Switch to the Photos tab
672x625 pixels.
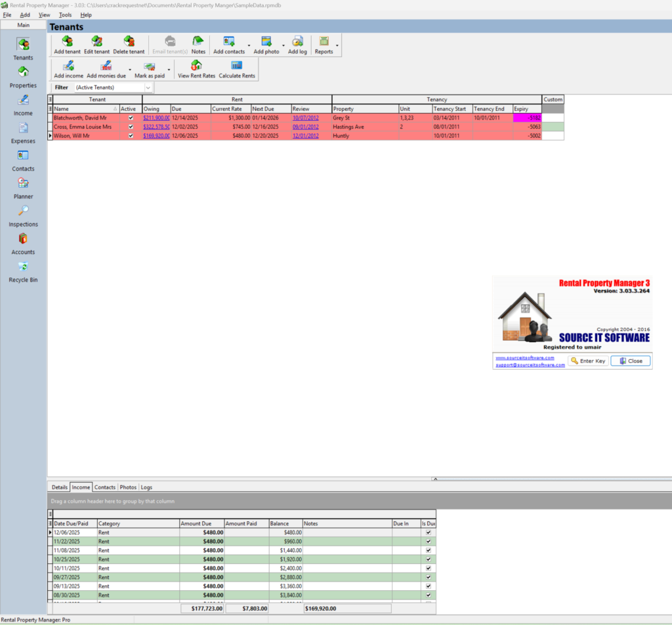pos(128,487)
